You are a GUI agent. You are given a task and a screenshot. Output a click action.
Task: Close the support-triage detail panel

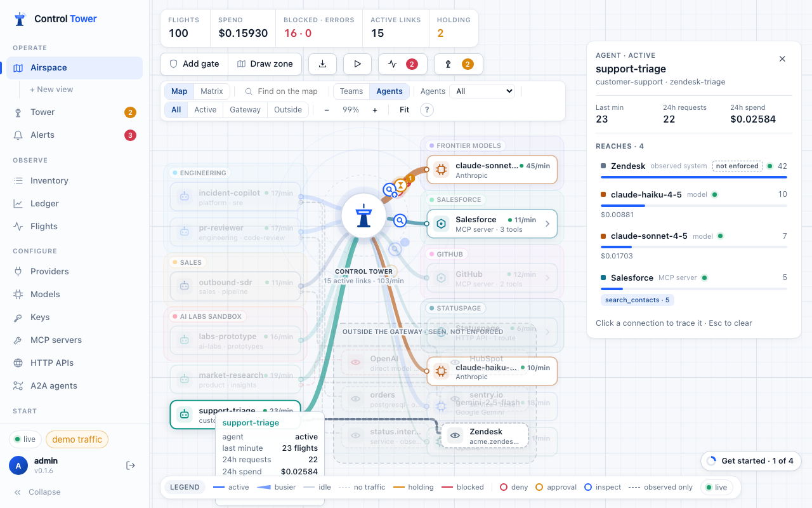(782, 59)
